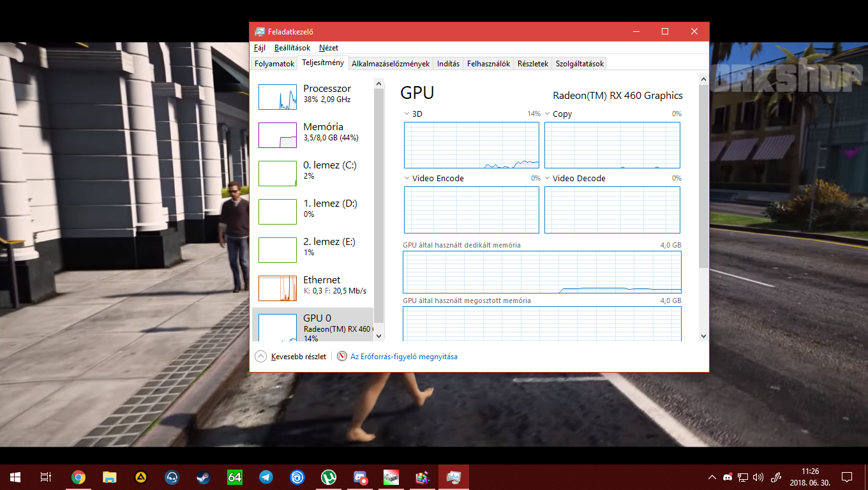Open the Nézet menu
Screen dimensions: 868x490
click(329, 48)
